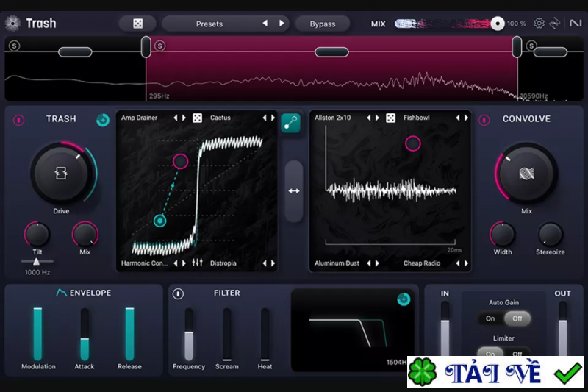The height and width of the screenshot is (392, 588).
Task: Click the Bypass button
Action: click(x=322, y=24)
